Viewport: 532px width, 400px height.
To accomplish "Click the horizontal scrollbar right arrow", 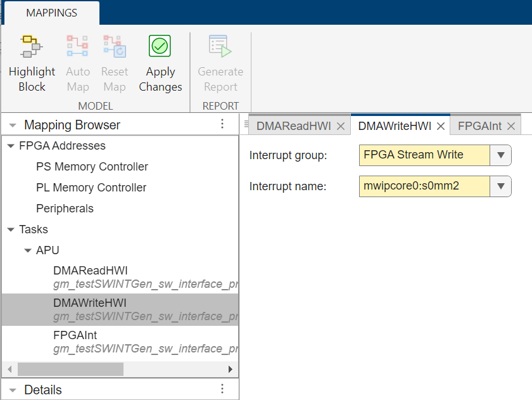I will tap(231, 369).
